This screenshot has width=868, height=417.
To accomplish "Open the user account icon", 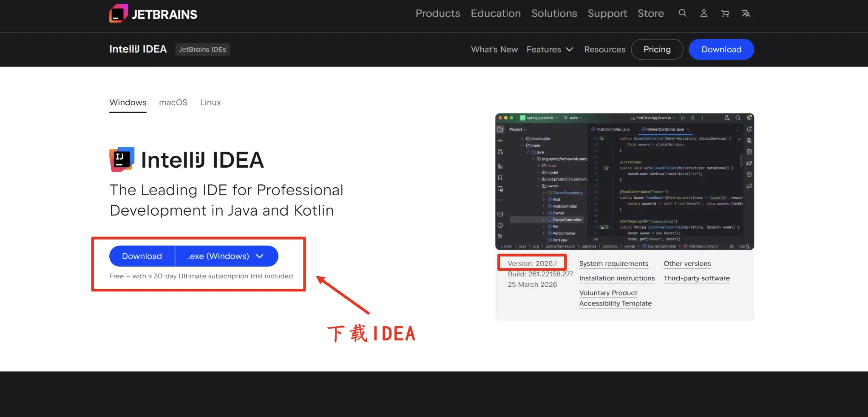I will [x=704, y=13].
